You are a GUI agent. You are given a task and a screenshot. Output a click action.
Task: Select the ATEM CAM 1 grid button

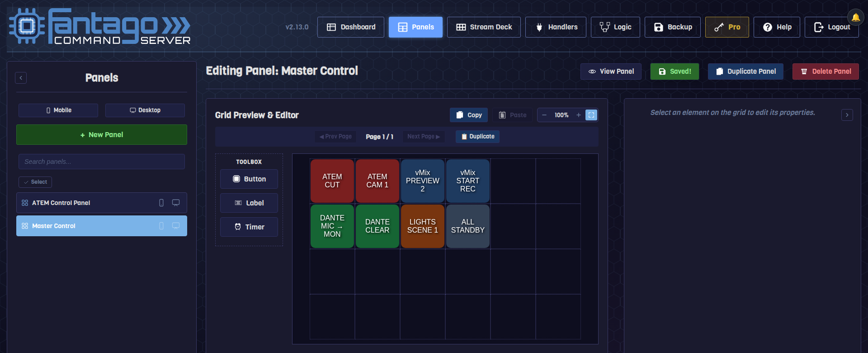[377, 181]
